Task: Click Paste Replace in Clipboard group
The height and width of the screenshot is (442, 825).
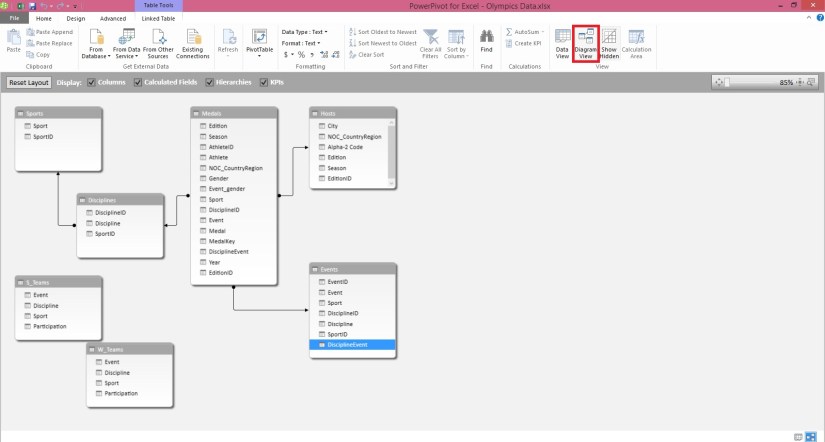Action: pyautogui.click(x=49, y=43)
